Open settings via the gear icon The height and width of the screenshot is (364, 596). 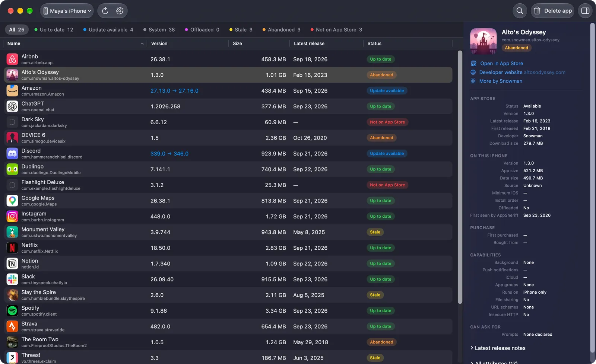tap(120, 11)
